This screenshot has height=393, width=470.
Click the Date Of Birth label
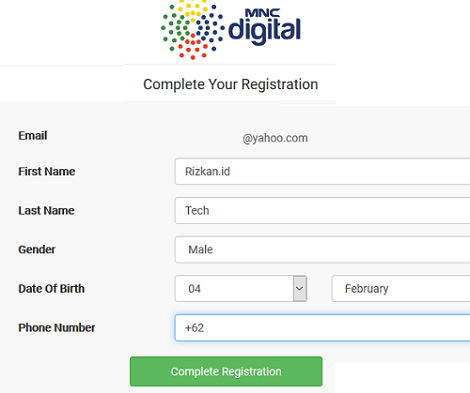[51, 288]
